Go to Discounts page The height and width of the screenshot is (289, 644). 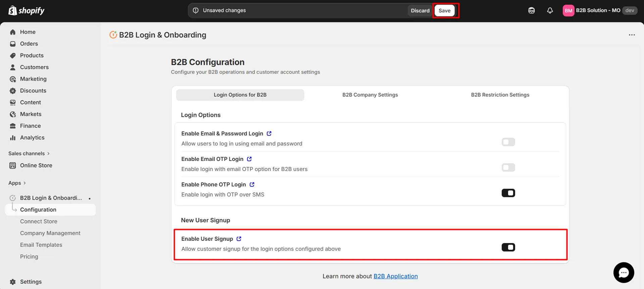coord(33,91)
